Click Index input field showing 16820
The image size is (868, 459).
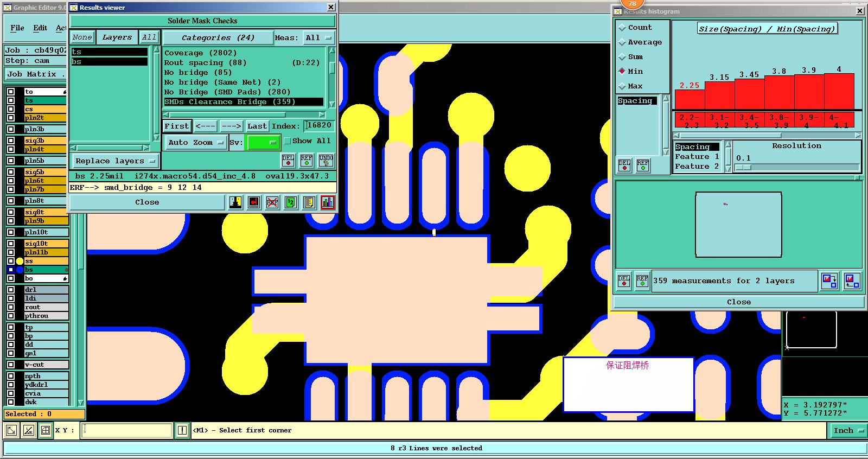click(319, 126)
